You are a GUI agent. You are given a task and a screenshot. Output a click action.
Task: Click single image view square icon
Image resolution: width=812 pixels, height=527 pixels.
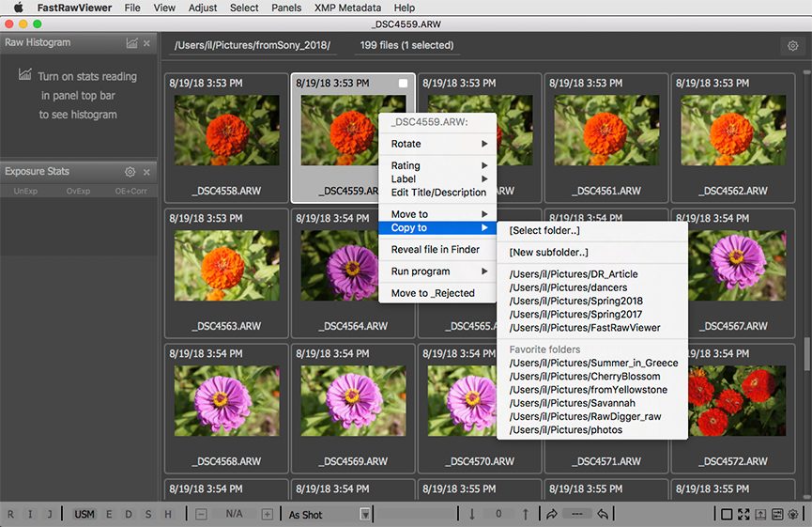tap(727, 514)
